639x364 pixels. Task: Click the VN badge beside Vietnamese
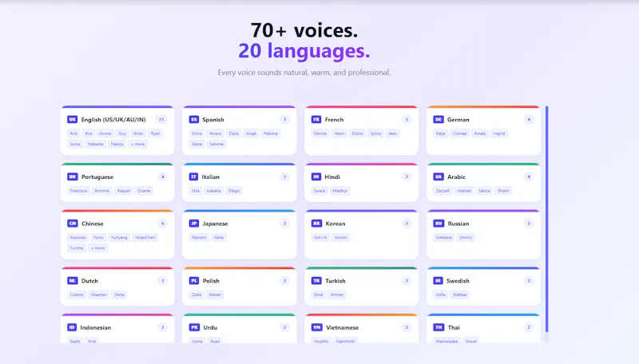click(316, 327)
